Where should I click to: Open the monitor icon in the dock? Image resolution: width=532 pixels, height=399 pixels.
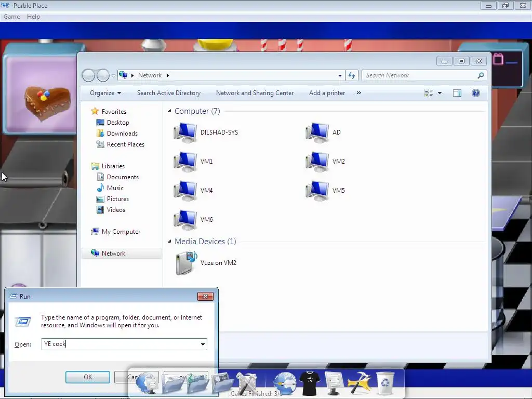(333, 383)
